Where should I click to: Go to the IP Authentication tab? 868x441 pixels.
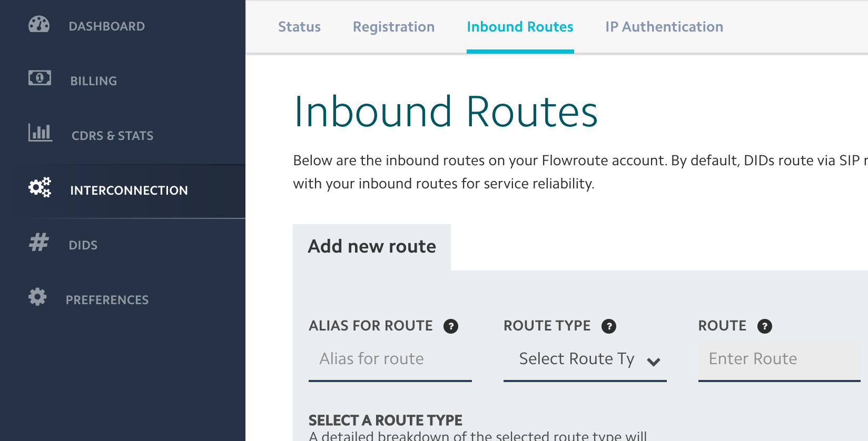(664, 27)
